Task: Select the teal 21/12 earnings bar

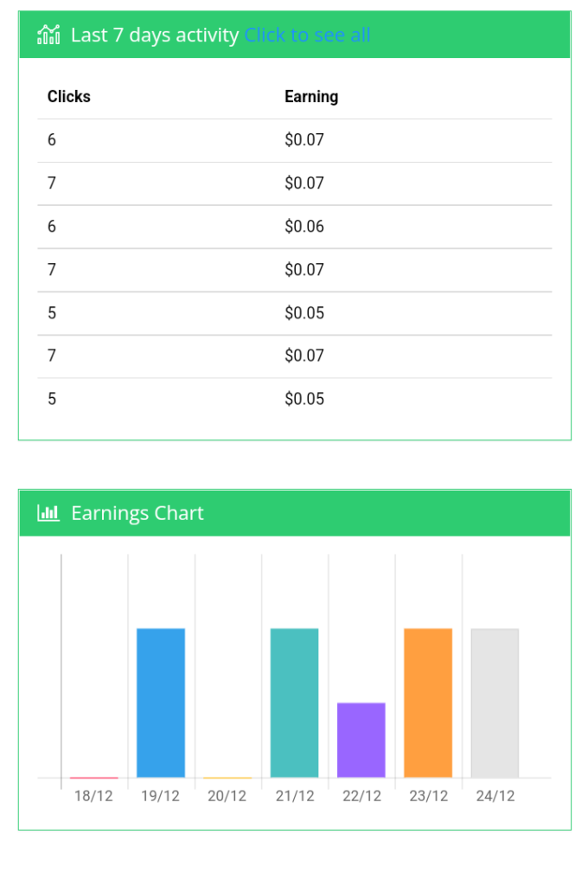Action: coord(294,703)
